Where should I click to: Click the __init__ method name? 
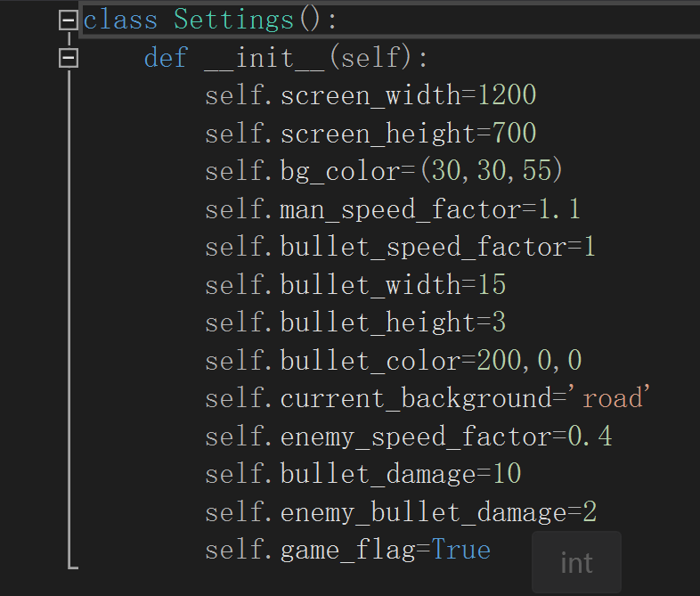coord(264,58)
